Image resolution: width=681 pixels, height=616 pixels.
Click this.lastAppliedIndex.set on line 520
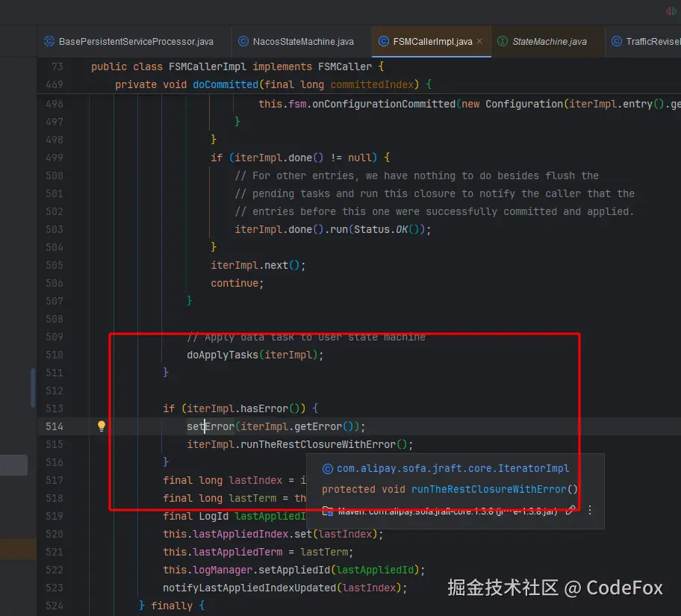[237, 534]
